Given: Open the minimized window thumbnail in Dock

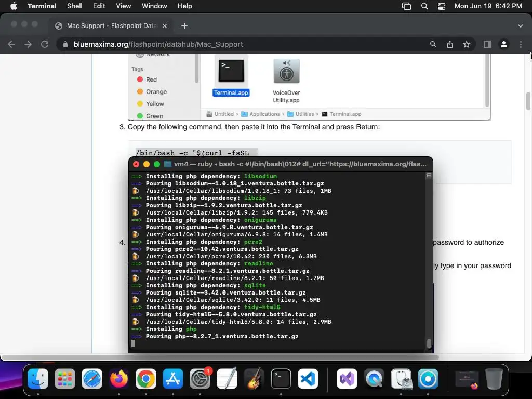Looking at the screenshot, I should (x=467, y=379).
